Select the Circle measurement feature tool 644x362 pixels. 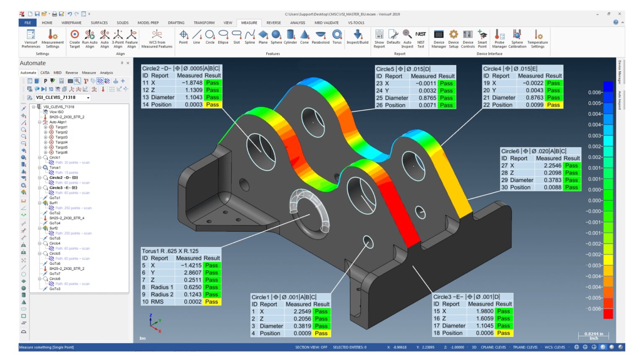[x=209, y=36]
